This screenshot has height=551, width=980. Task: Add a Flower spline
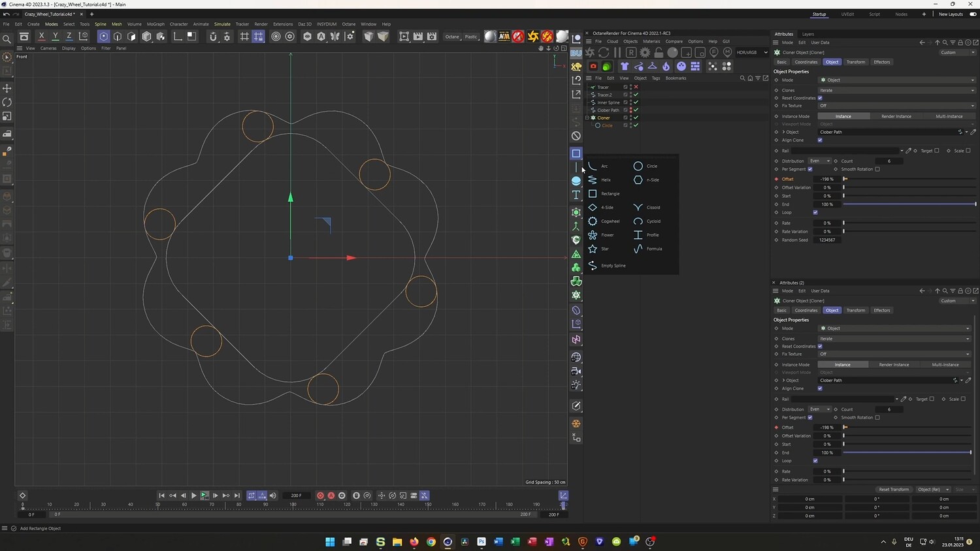601,234
